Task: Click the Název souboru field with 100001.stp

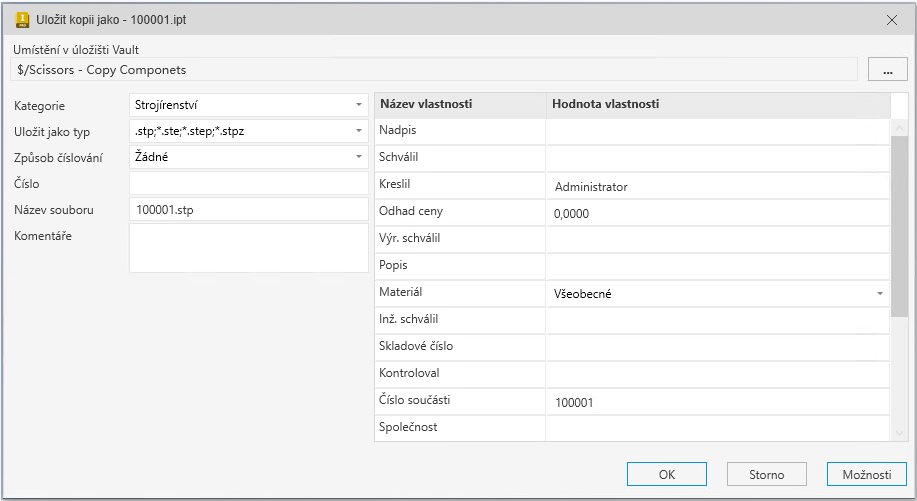Action: 248,210
